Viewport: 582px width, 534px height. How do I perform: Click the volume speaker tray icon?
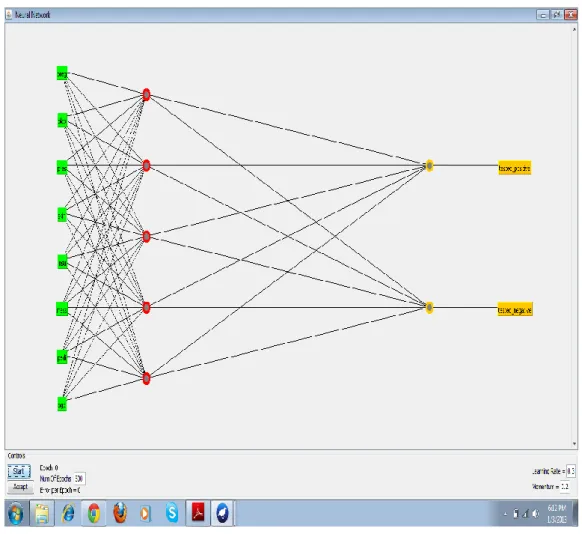click(535, 514)
